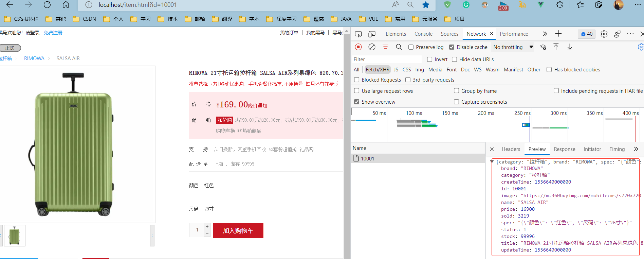Screen dimensions: 644x259
Task: Filter requests by Fetch/XHR
Action: [378, 70]
